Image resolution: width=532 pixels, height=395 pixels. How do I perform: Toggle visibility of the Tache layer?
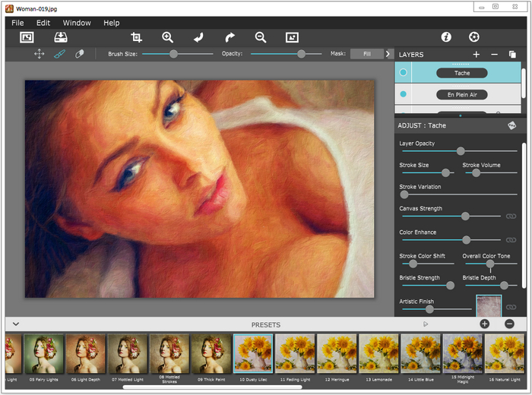pyautogui.click(x=403, y=72)
